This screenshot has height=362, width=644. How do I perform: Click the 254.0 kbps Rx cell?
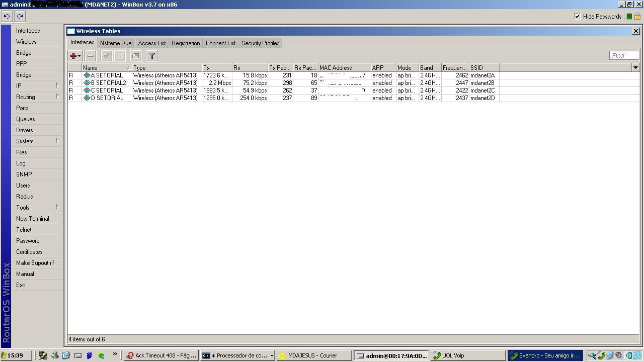click(250, 98)
